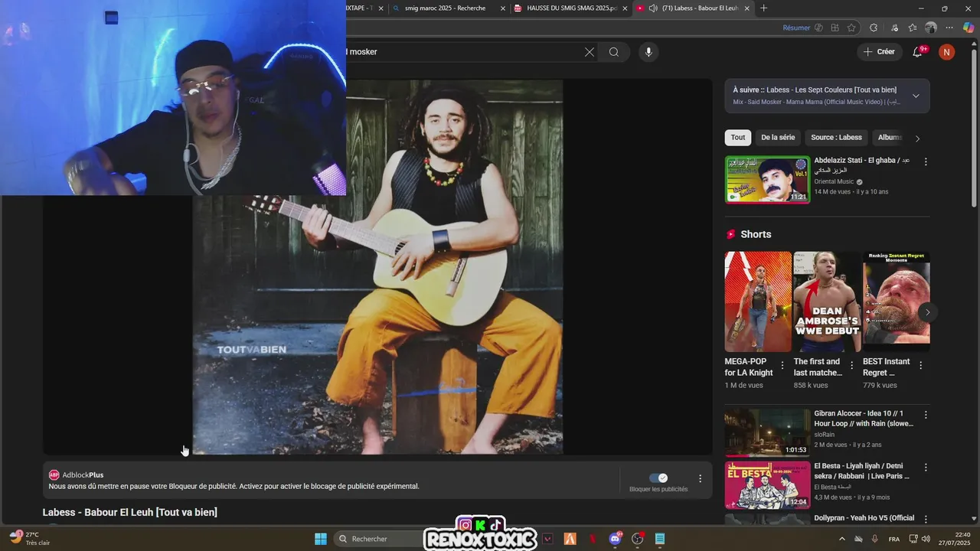This screenshot has height=551, width=980.
Task: Open BEST Instant Regret Moments short
Action: tap(897, 302)
